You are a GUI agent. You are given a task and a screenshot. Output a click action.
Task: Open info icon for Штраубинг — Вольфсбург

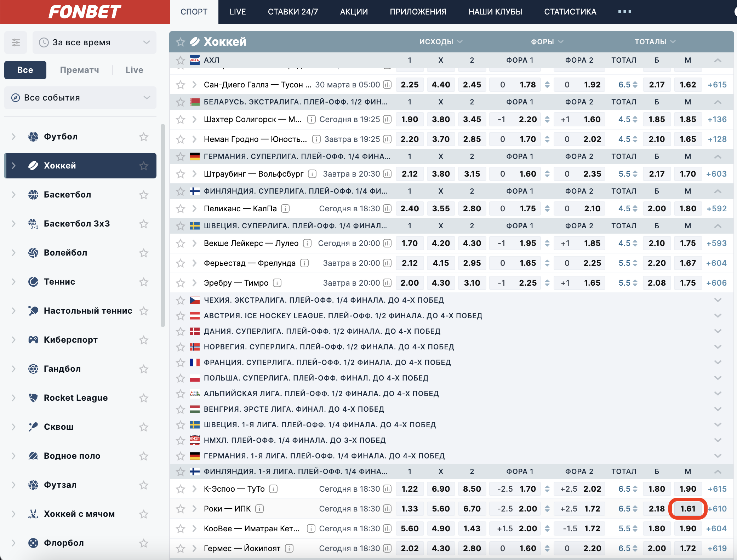[x=312, y=174]
